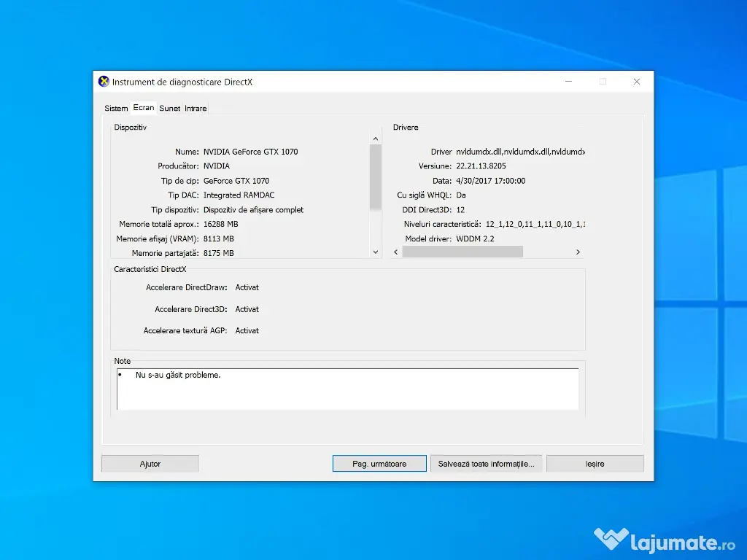The width and height of the screenshot is (747, 560).
Task: Click the Producător value NVIDIA
Action: 216,166
